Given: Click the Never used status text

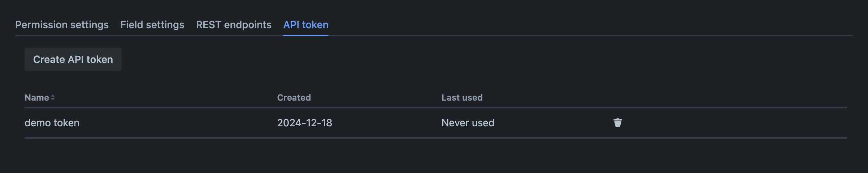Looking at the screenshot, I should point(468,123).
